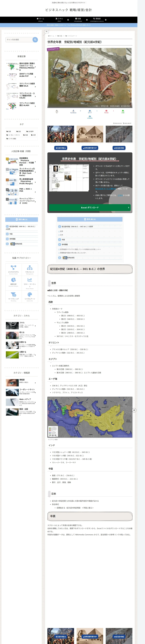Open the 経営分析 pie chart icon

pos(13,280)
